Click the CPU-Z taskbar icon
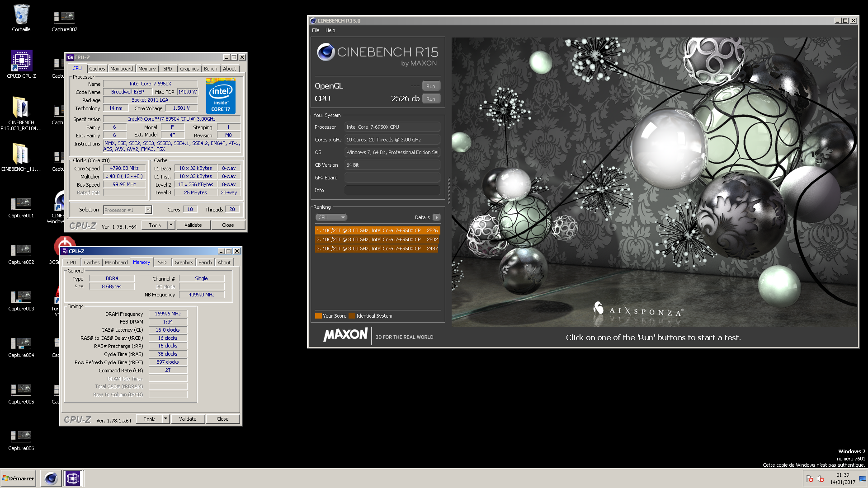This screenshot has width=868, height=488. (72, 478)
